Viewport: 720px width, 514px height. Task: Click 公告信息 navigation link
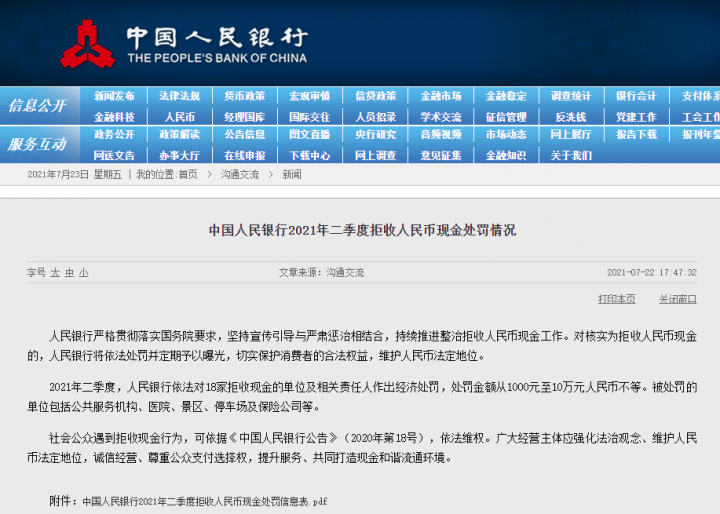245,135
